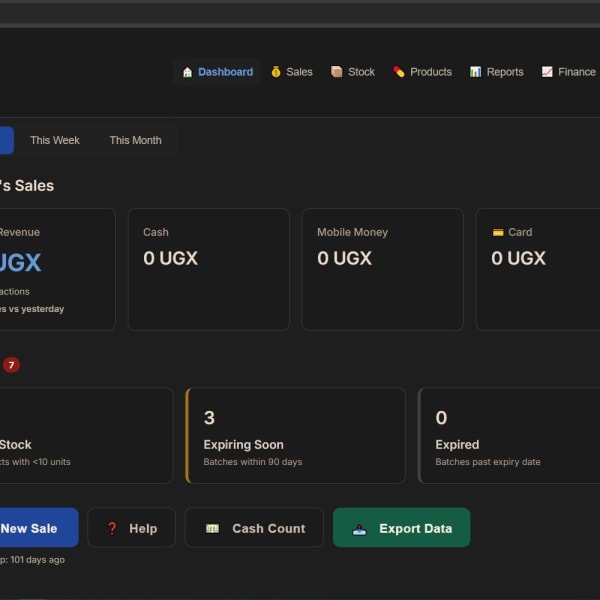Click the 0 UGX value under Mobile Money
Image resolution: width=600 pixels, height=600 pixels.
344,258
